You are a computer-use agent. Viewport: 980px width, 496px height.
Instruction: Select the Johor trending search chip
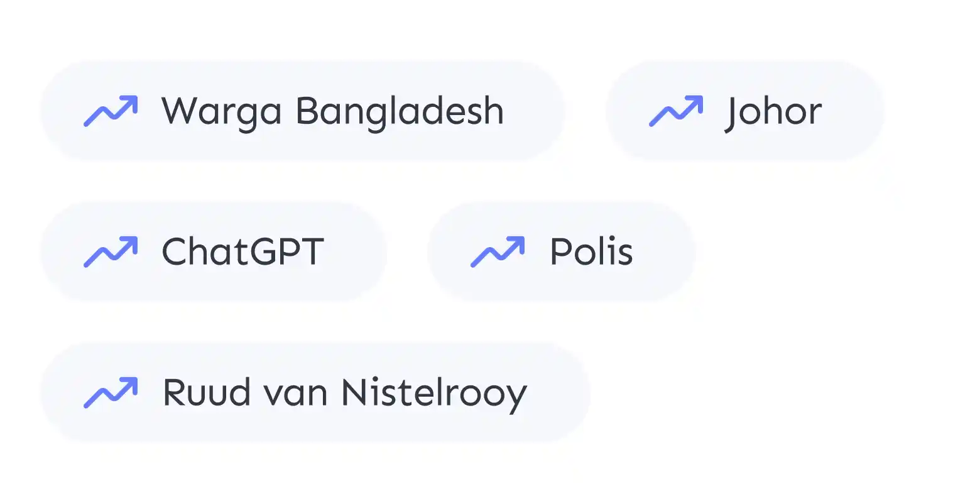(745, 111)
